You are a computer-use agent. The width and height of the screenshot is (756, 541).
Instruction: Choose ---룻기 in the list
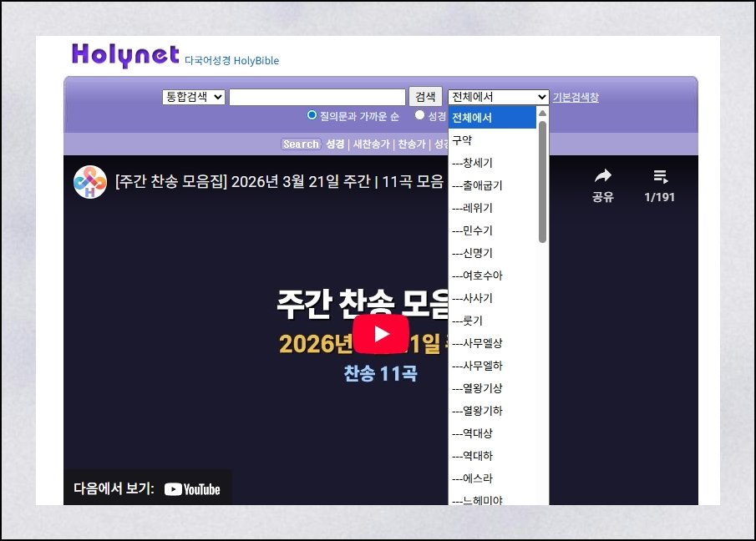(x=492, y=321)
